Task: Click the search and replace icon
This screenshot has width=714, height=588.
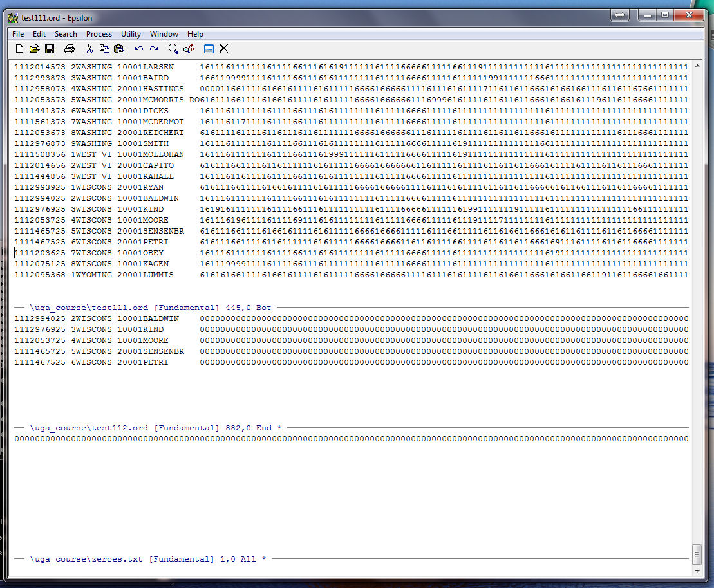Action: point(189,49)
